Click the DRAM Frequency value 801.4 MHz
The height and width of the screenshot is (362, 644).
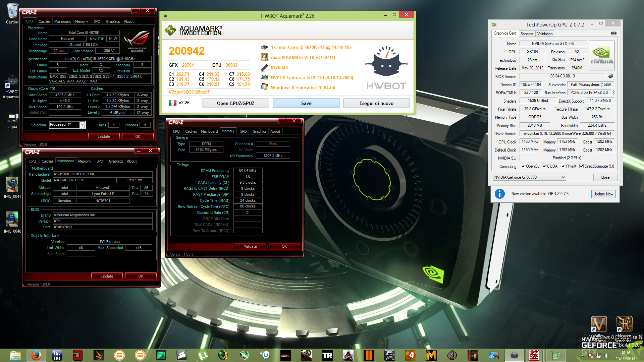coord(248,171)
